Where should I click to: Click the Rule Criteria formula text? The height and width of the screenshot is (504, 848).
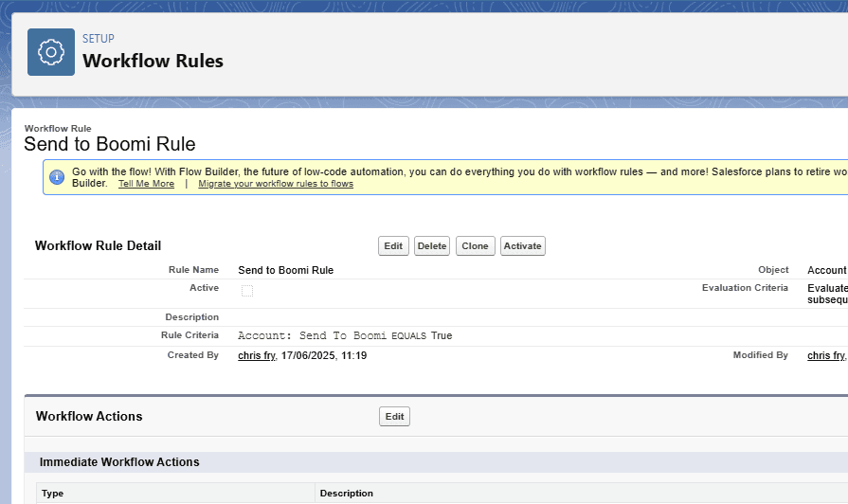pyautogui.click(x=345, y=335)
